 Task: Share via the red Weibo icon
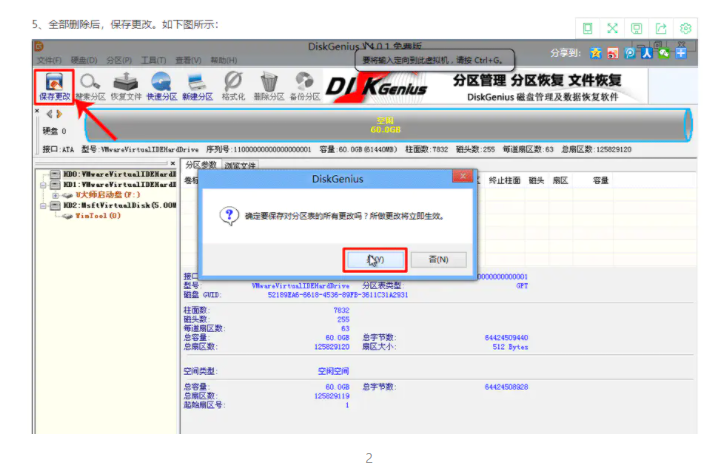tap(613, 53)
